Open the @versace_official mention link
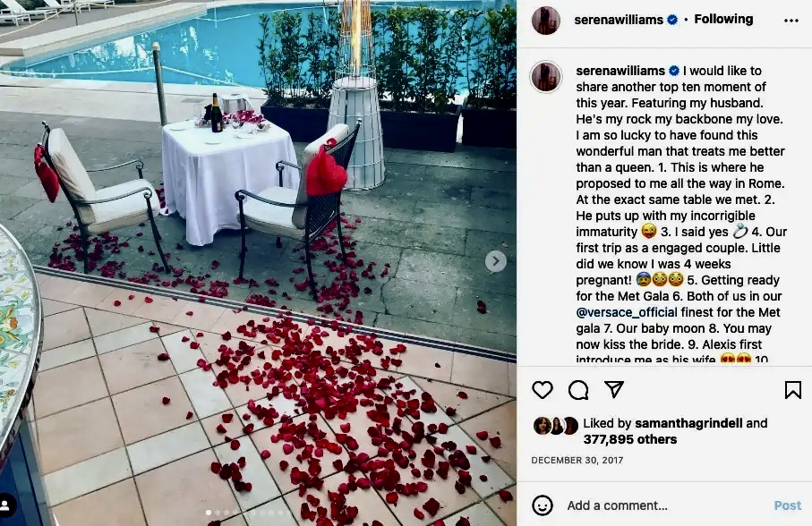 tap(627, 312)
